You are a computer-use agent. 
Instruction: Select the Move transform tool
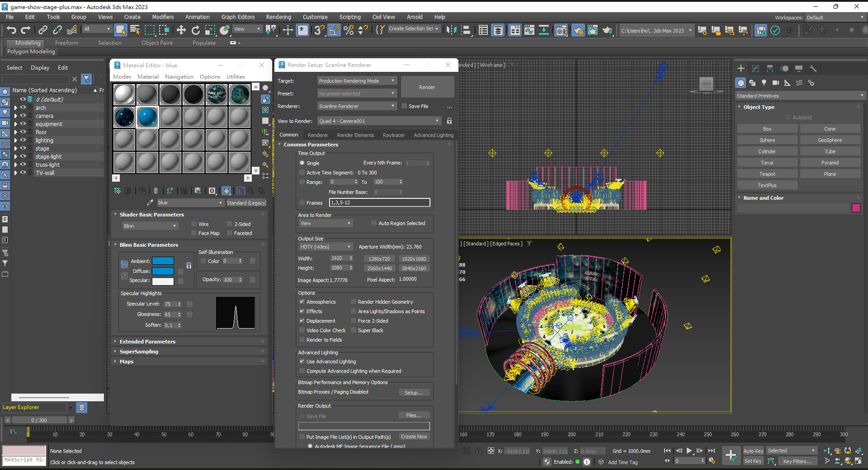(x=181, y=30)
